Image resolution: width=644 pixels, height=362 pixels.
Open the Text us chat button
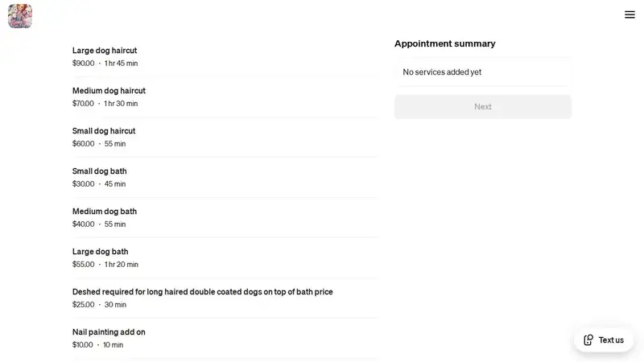point(604,339)
